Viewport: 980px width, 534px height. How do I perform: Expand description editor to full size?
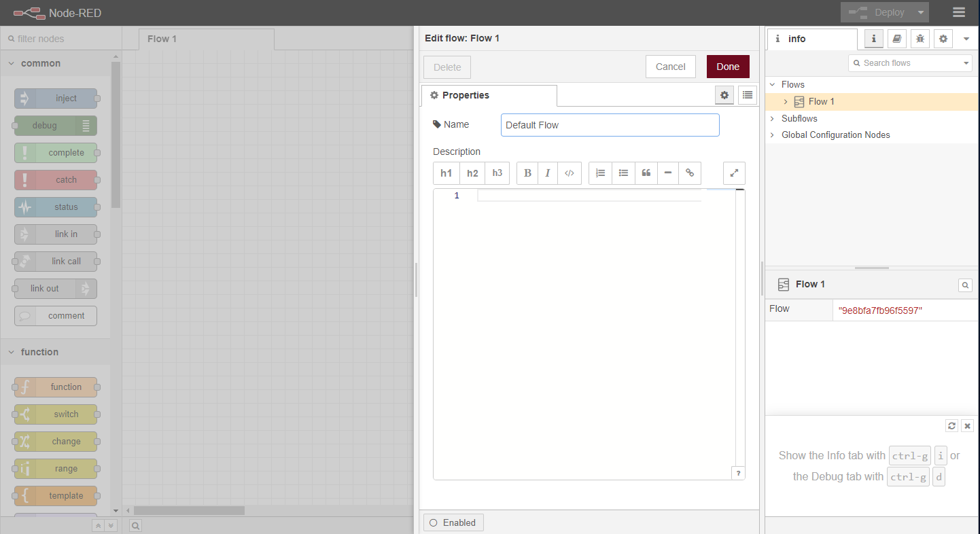pyautogui.click(x=734, y=173)
